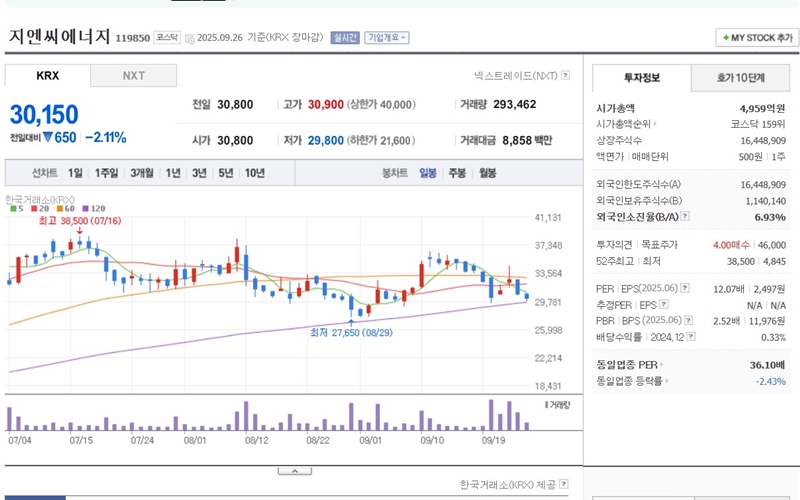This screenshot has height=500, width=800.
Task: Click the 동일업종 PER value 36.10배
Action: click(767, 365)
